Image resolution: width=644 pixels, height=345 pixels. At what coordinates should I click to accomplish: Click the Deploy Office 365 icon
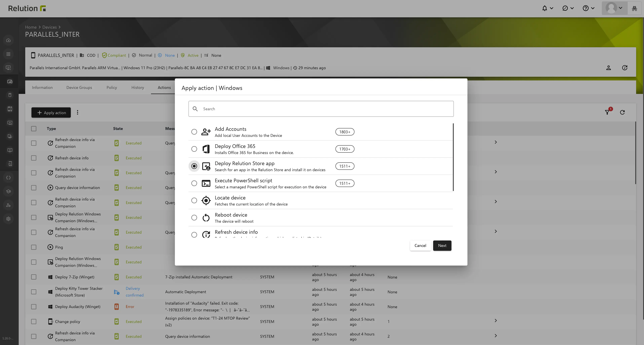tap(206, 149)
